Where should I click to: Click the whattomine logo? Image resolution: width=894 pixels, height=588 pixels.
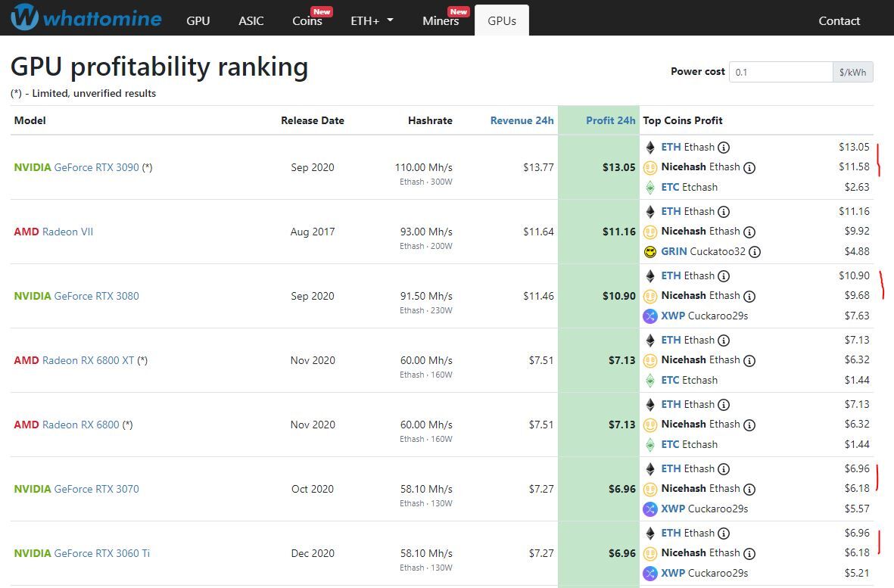click(86, 17)
